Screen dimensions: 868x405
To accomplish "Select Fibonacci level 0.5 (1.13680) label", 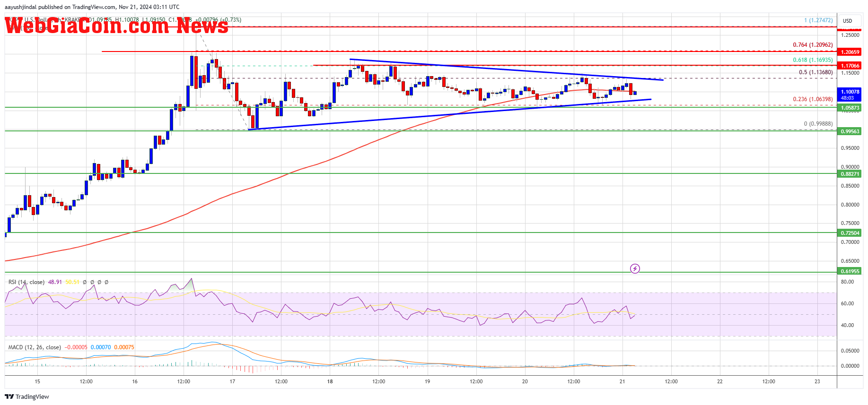I will (815, 72).
